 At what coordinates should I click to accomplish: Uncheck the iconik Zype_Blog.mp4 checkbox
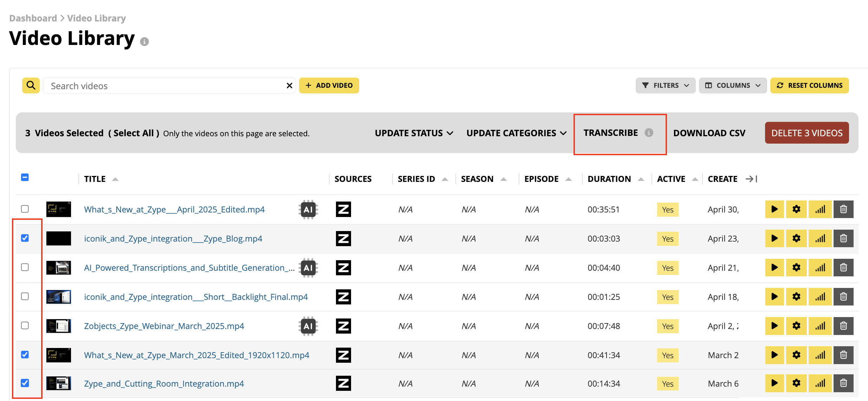click(x=25, y=238)
